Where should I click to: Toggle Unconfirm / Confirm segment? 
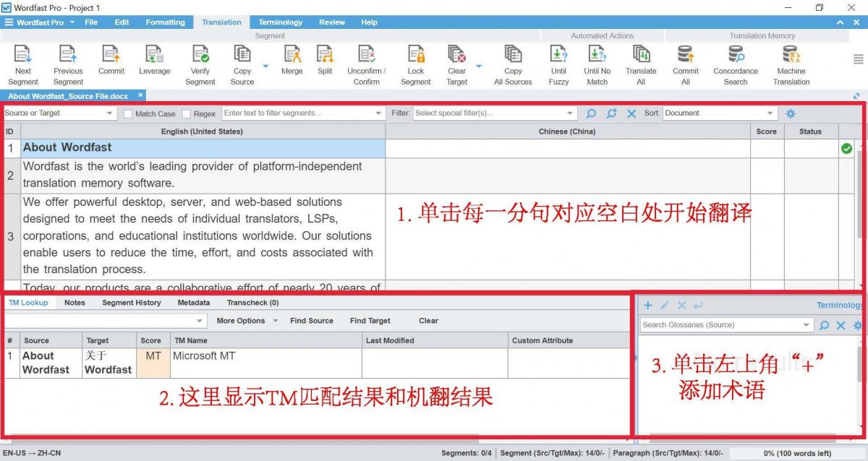[x=367, y=65]
